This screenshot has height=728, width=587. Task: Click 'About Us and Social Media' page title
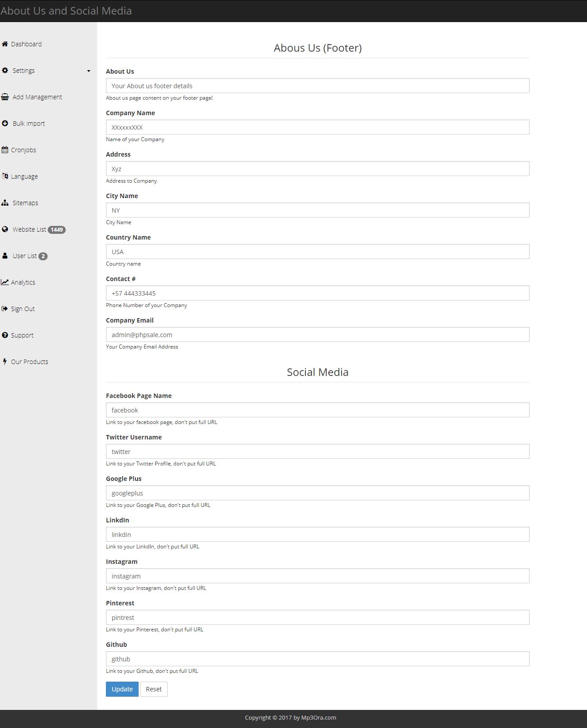(x=66, y=11)
